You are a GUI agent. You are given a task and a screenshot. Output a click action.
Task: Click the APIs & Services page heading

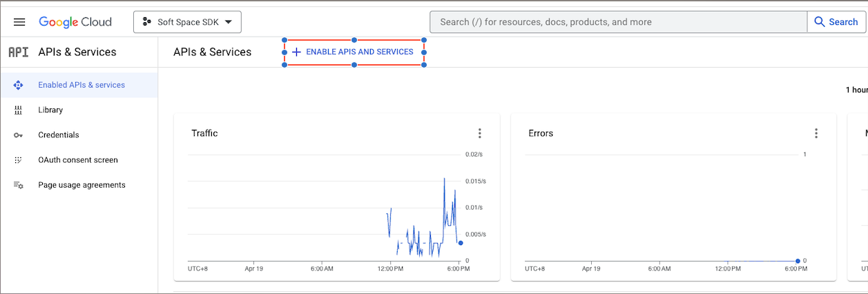click(213, 52)
